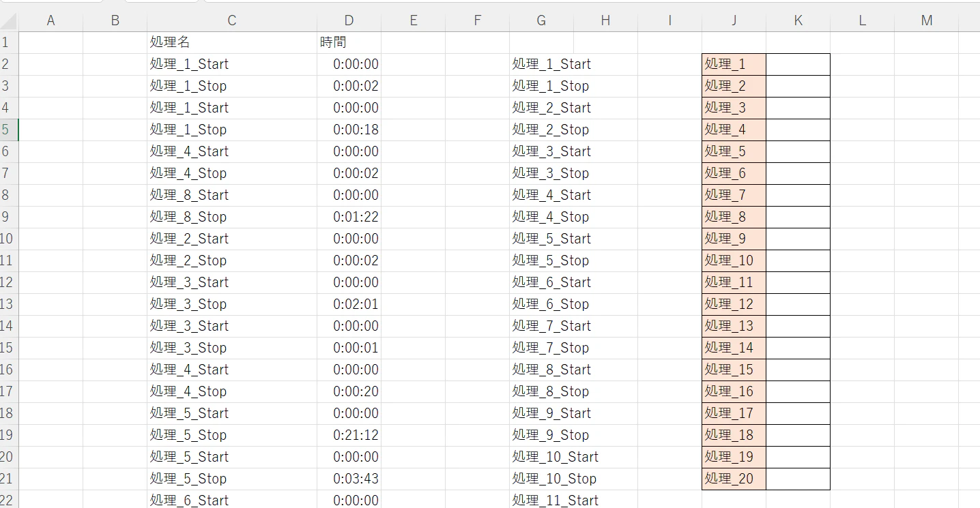Click 処理_2_Start in column G

(551, 108)
